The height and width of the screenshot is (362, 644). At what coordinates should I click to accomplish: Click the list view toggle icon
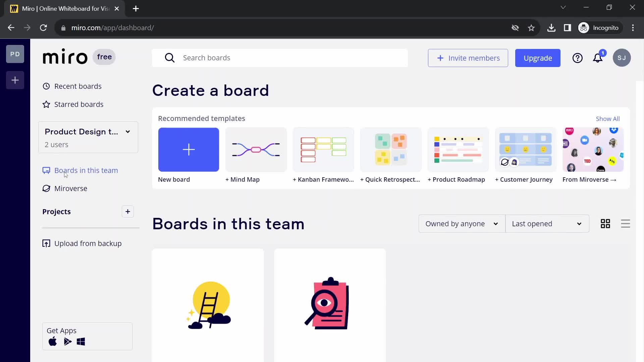point(625,224)
